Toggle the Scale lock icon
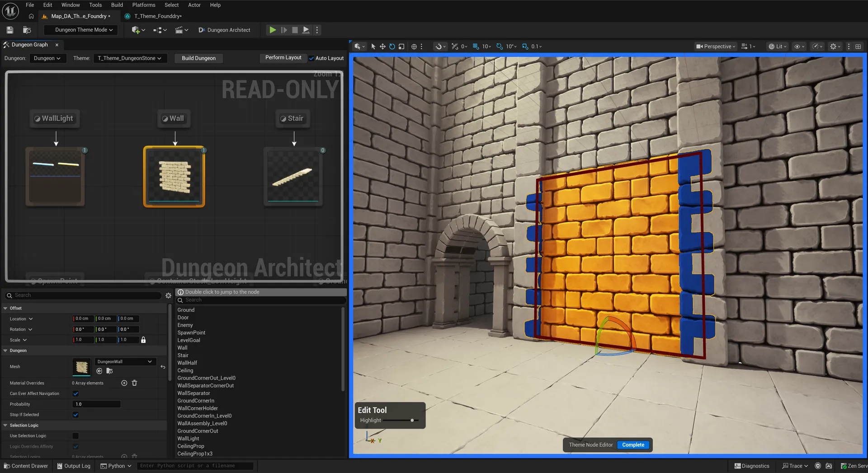Viewport: 868px width, 473px height. [x=143, y=340]
